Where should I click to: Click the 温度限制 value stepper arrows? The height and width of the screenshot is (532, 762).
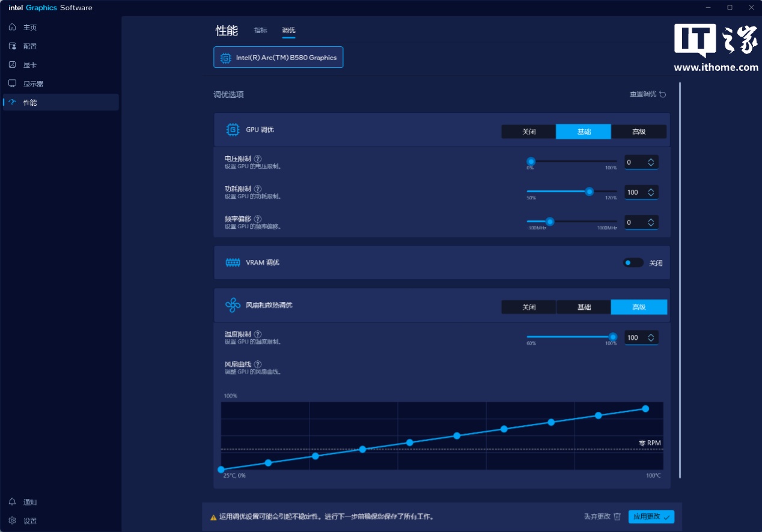[651, 337]
